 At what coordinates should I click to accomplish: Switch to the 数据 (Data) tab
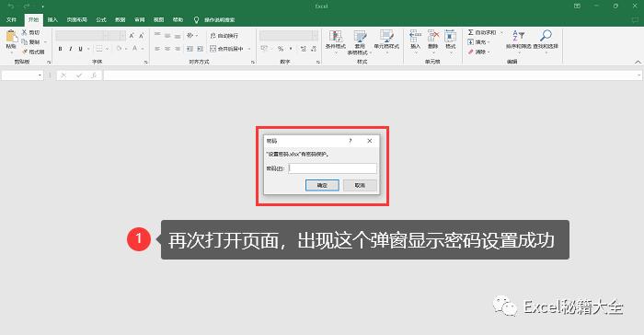click(120, 19)
